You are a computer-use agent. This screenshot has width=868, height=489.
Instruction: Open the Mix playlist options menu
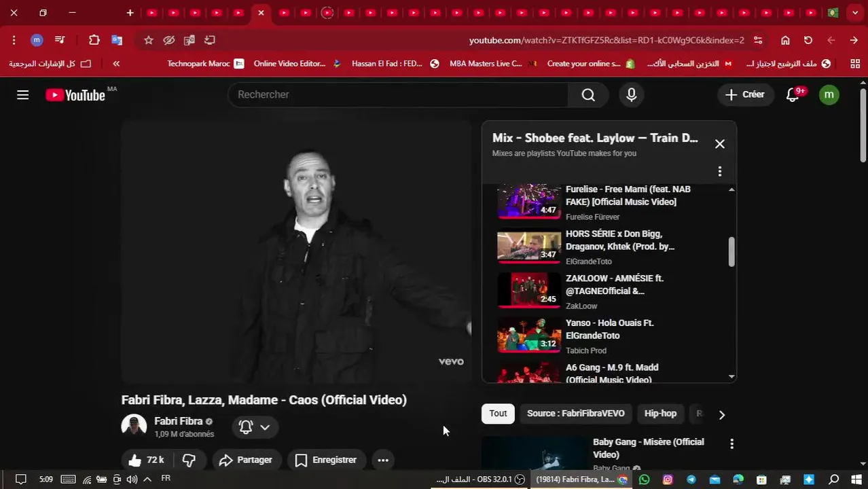pyautogui.click(x=720, y=171)
